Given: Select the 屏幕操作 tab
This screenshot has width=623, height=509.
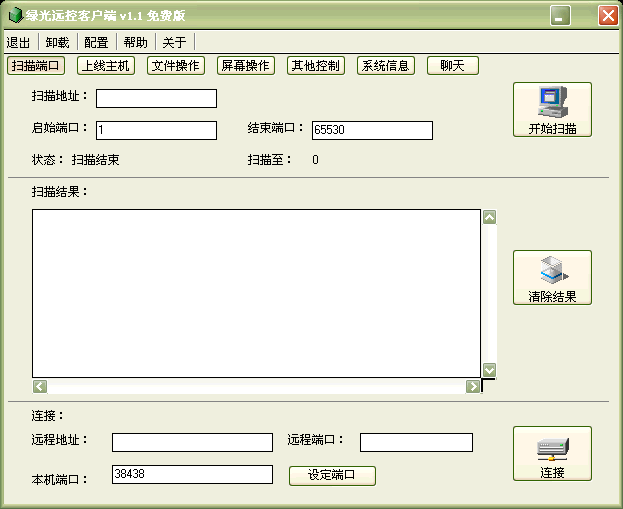Looking at the screenshot, I should click(x=245, y=66).
